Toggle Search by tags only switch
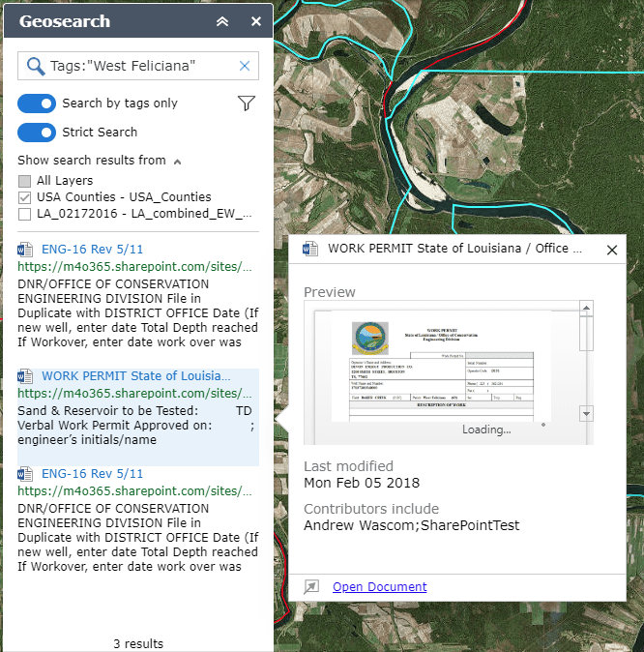Screen dimensions: 644x652 (x=37, y=104)
